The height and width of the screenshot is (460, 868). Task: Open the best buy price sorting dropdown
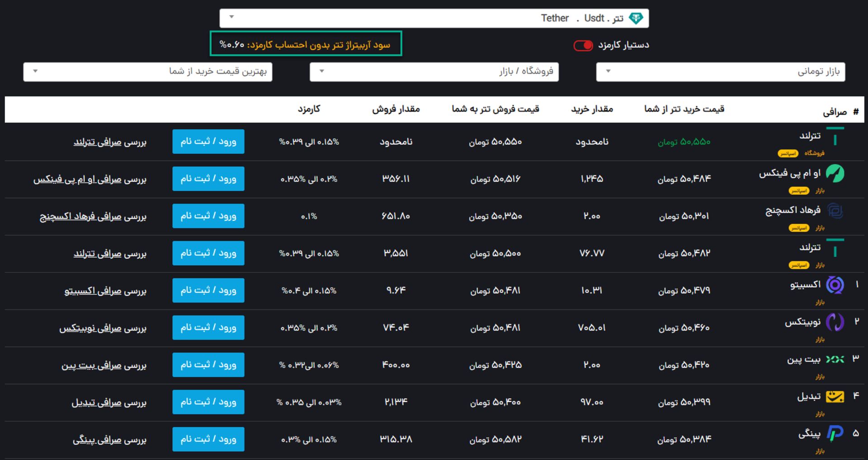click(148, 72)
